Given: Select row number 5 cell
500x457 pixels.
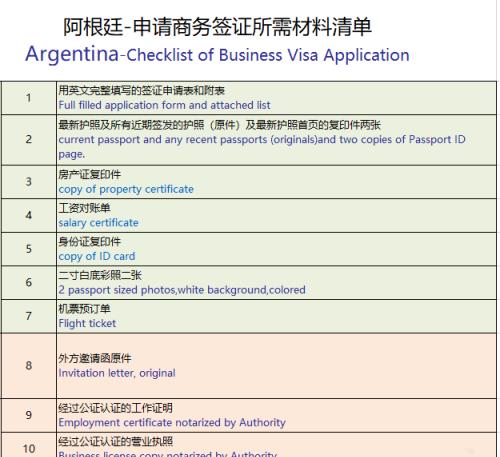Looking at the screenshot, I should pyautogui.click(x=29, y=249).
